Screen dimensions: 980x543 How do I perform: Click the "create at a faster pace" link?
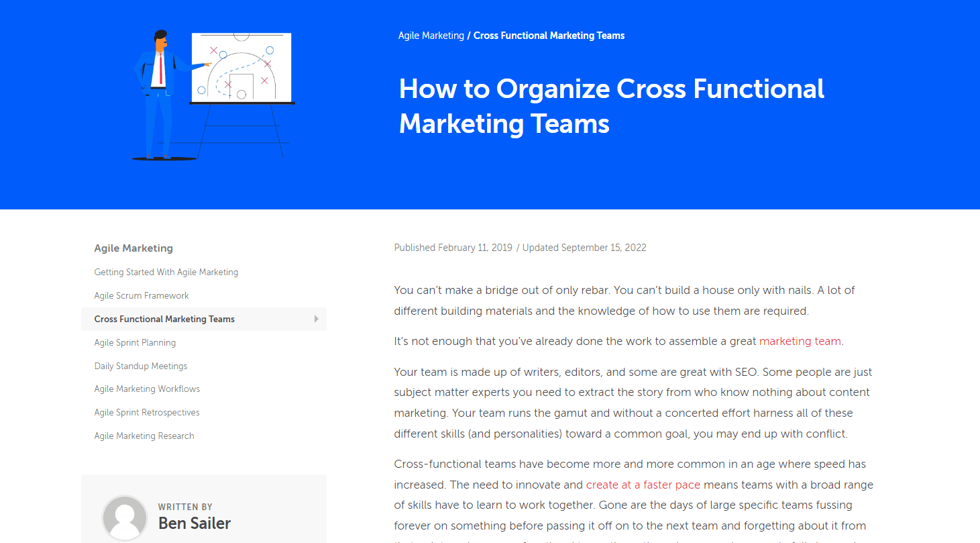[x=643, y=485]
